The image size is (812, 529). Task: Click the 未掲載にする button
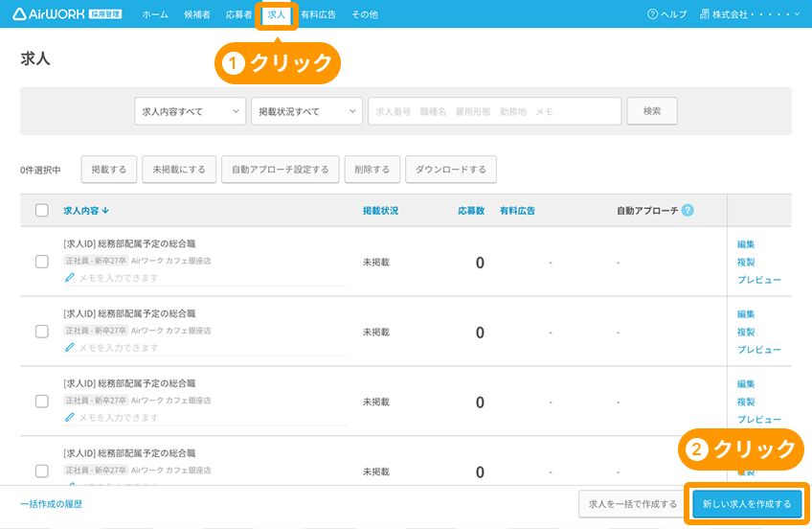179,170
